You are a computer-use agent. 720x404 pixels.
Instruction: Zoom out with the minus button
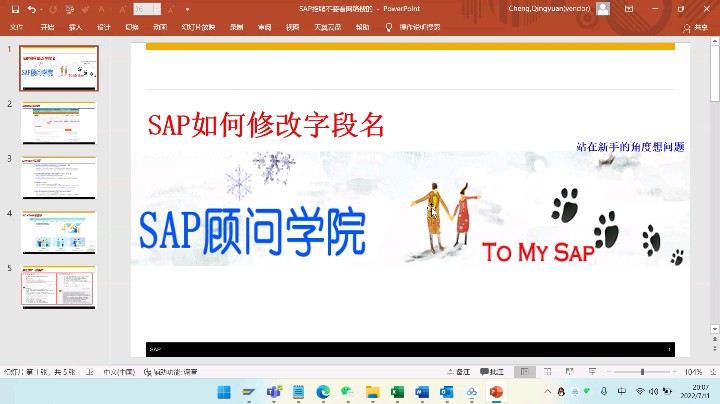coord(609,372)
